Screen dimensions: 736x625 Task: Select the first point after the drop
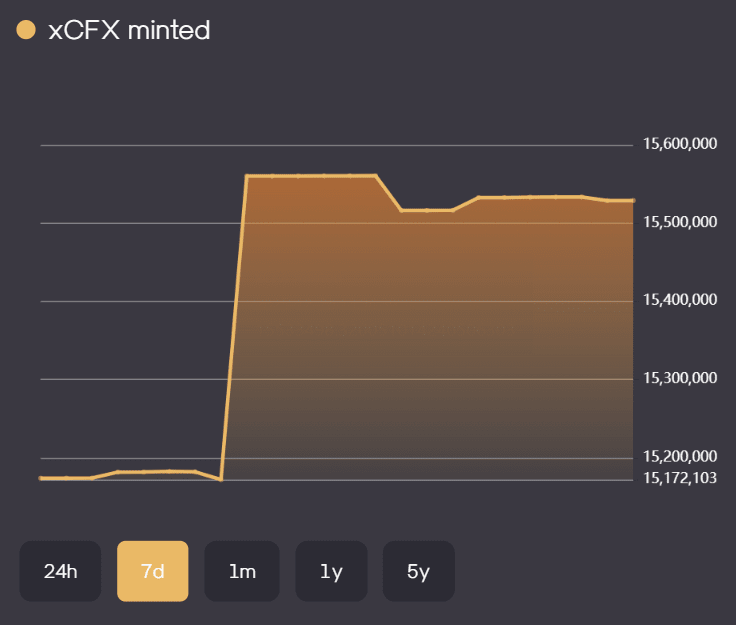(x=401, y=210)
